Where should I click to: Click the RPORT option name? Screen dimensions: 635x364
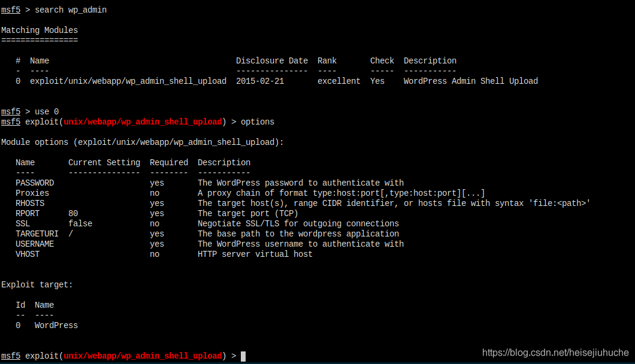(28, 213)
